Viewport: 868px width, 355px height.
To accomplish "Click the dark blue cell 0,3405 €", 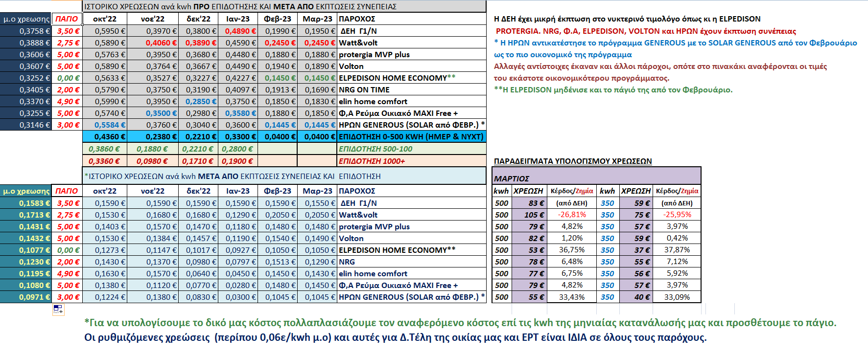I will [25, 89].
